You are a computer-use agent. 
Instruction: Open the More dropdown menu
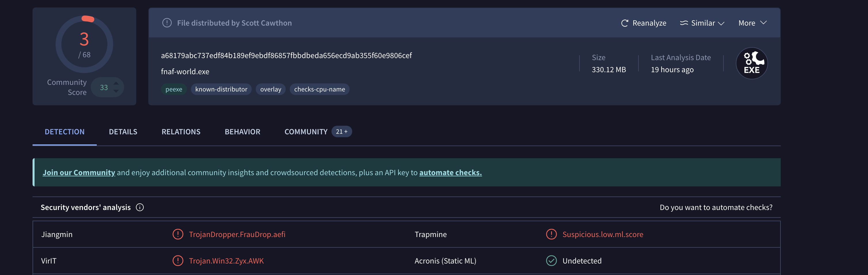click(752, 23)
